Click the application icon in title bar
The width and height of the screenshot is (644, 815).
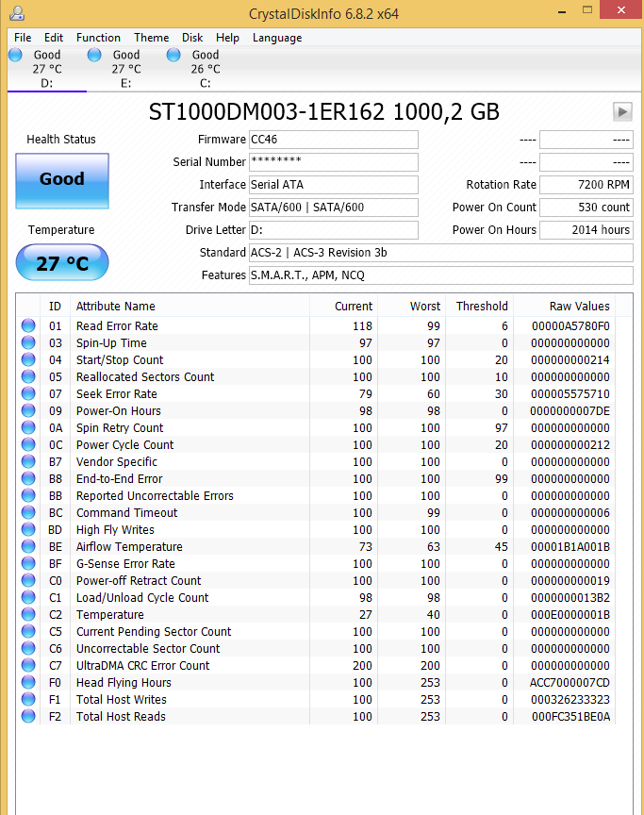(x=17, y=13)
